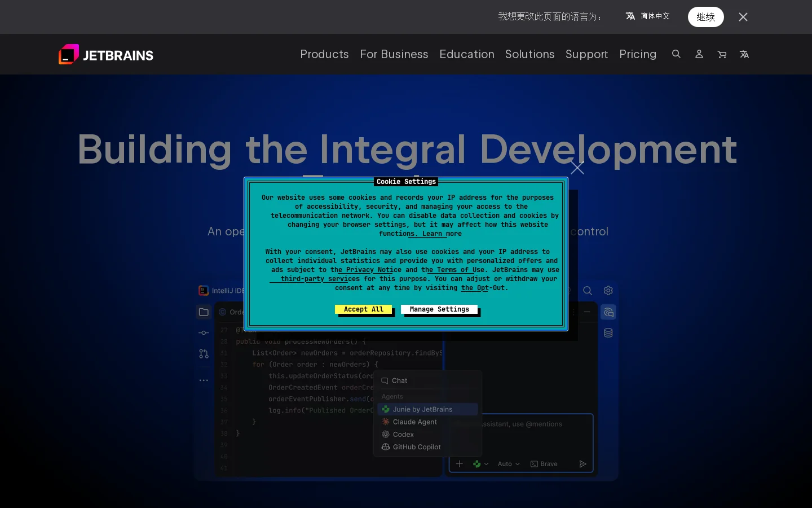
Task: Click the IDE search magnifier icon
Action: click(588, 291)
